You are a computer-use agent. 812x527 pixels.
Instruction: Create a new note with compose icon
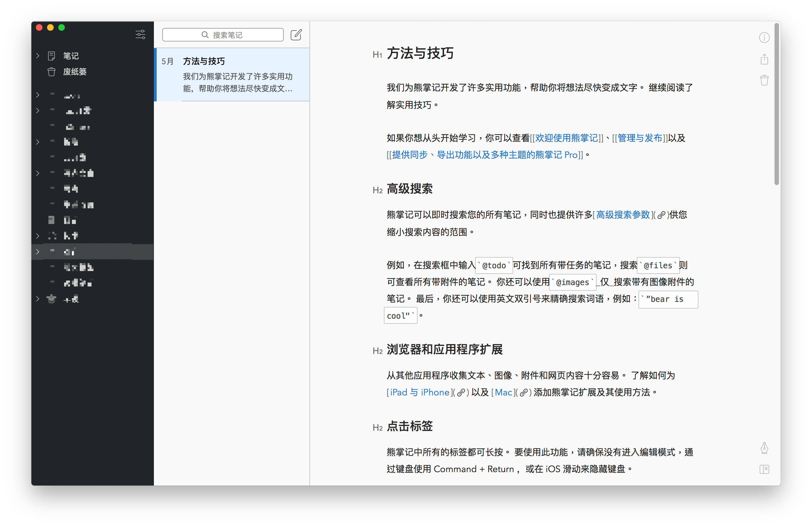[x=296, y=34]
